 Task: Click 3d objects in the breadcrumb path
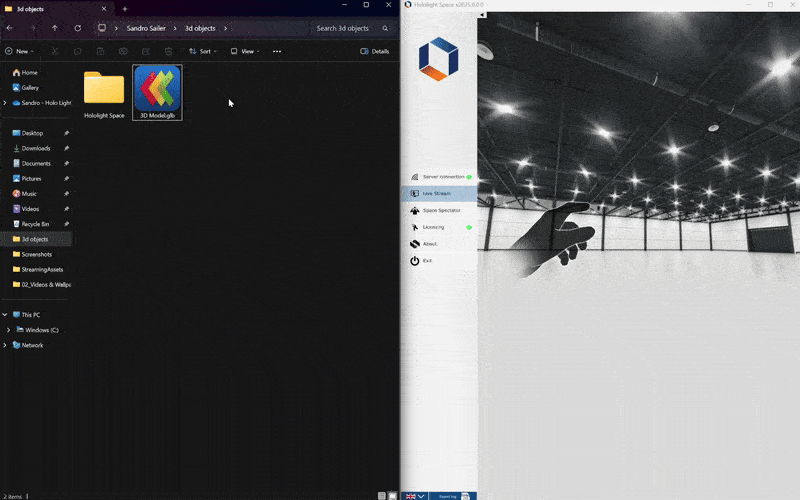pyautogui.click(x=200, y=28)
